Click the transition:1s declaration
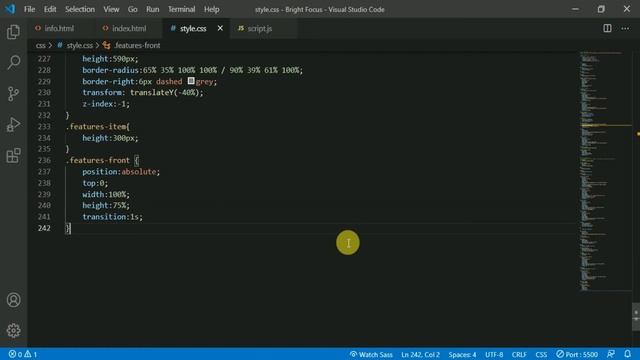640x360 pixels. [x=113, y=217]
